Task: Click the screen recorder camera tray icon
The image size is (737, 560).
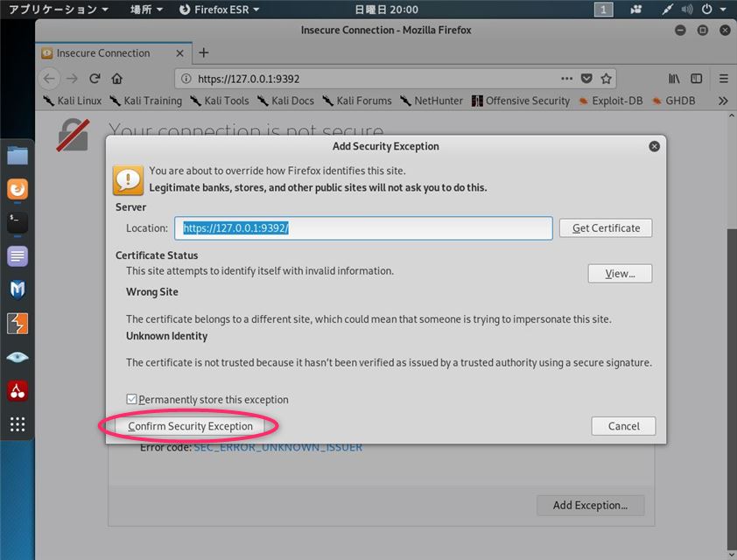Action: (636, 10)
